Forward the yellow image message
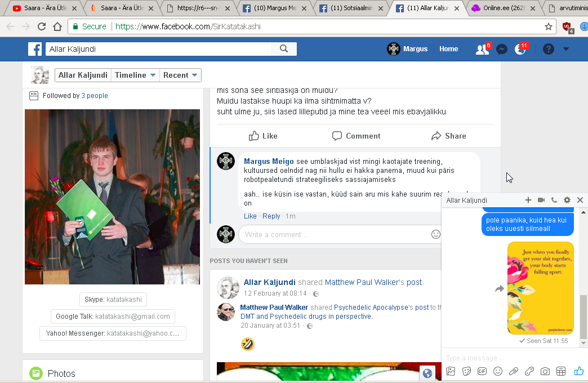The image size is (588, 383). [500, 288]
